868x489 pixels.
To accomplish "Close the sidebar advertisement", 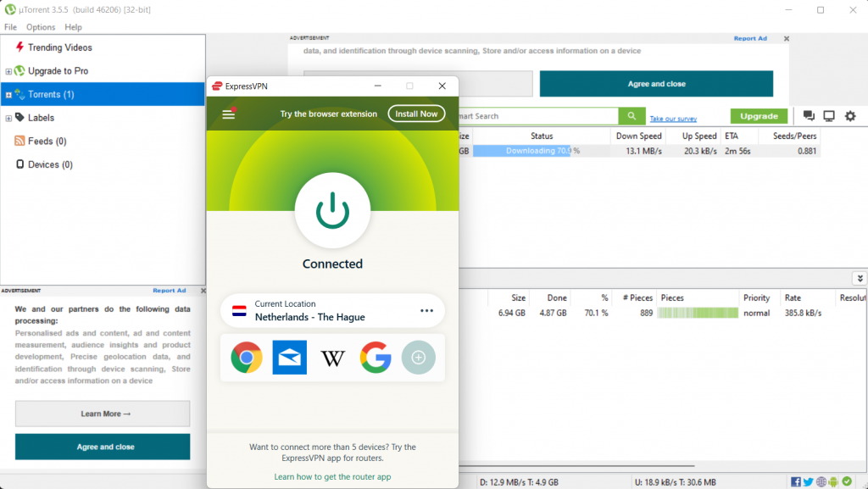I will click(x=203, y=291).
